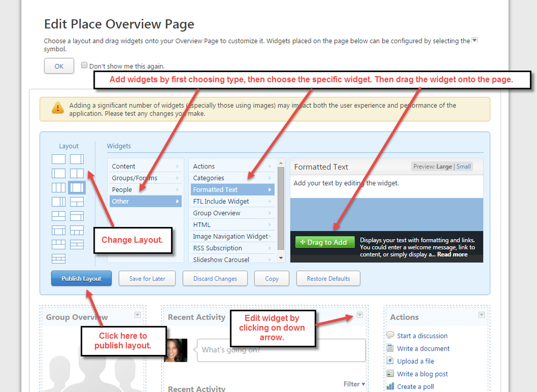Click the speech bubble icon beside Start a discussion
The image size is (537, 392).
click(x=390, y=336)
